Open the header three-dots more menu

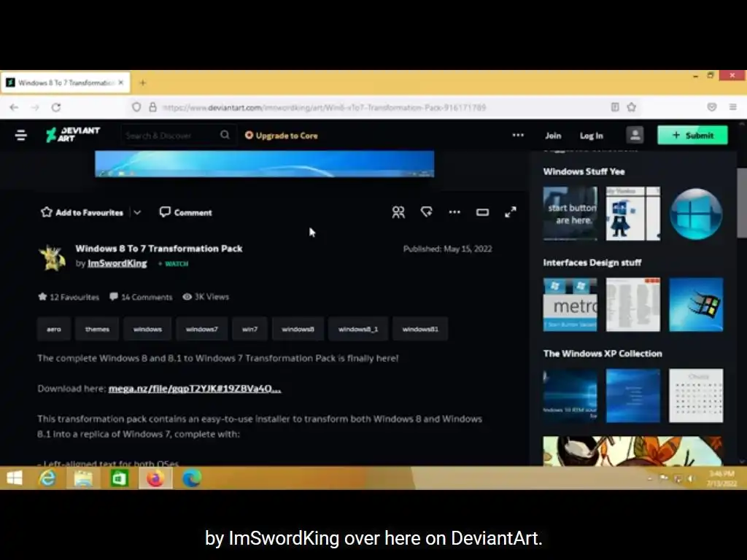(518, 135)
